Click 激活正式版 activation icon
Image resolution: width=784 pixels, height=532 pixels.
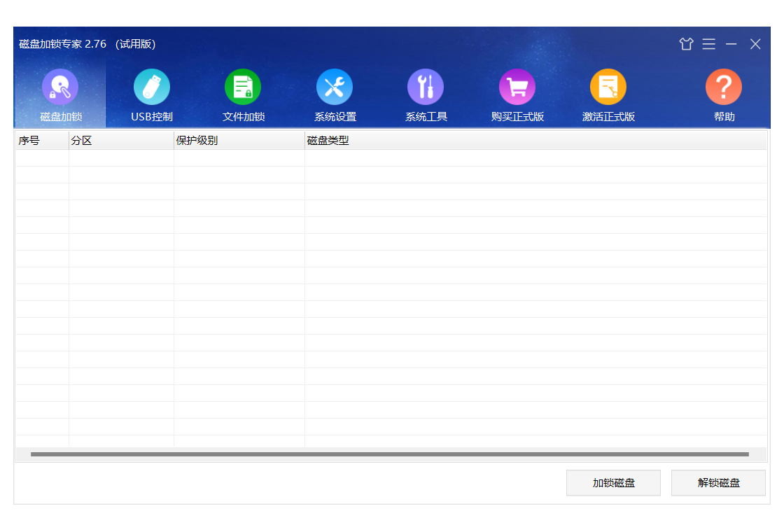click(608, 87)
